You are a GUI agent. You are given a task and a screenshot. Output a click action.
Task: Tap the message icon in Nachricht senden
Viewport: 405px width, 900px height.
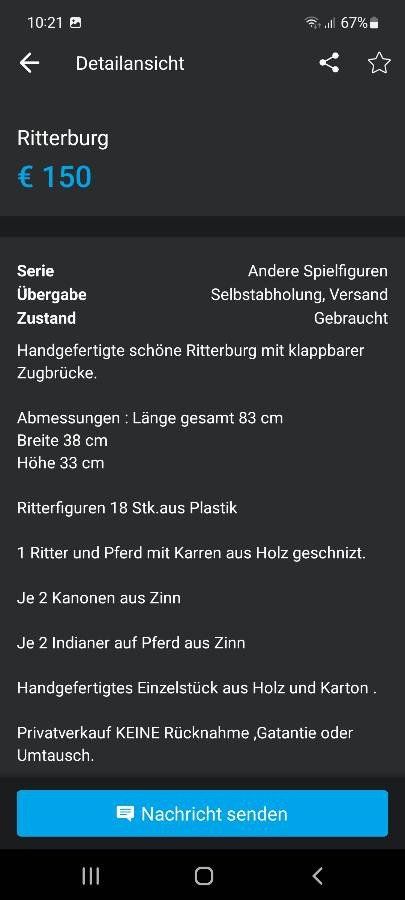[x=126, y=813]
